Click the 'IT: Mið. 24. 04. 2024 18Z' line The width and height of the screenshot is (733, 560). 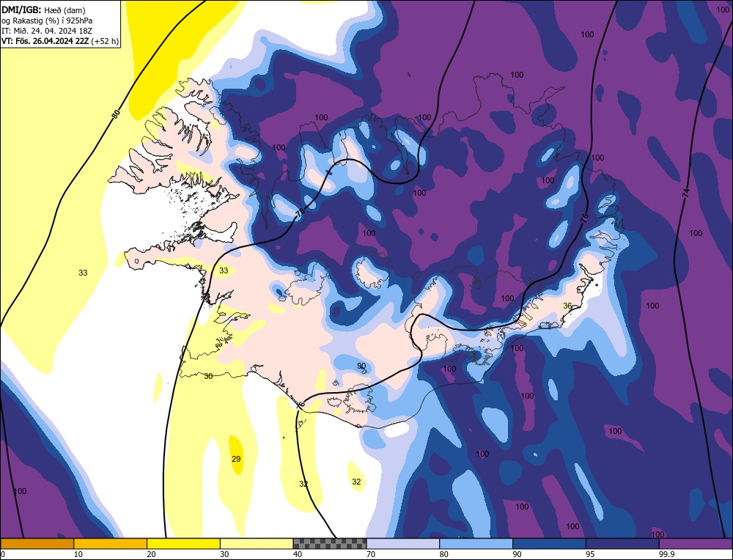click(46, 31)
